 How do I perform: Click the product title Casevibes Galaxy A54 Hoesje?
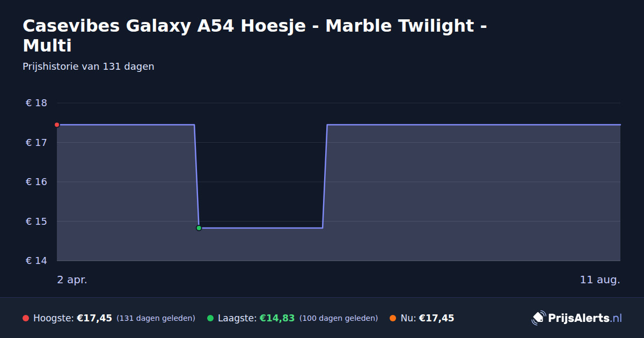[255, 35]
